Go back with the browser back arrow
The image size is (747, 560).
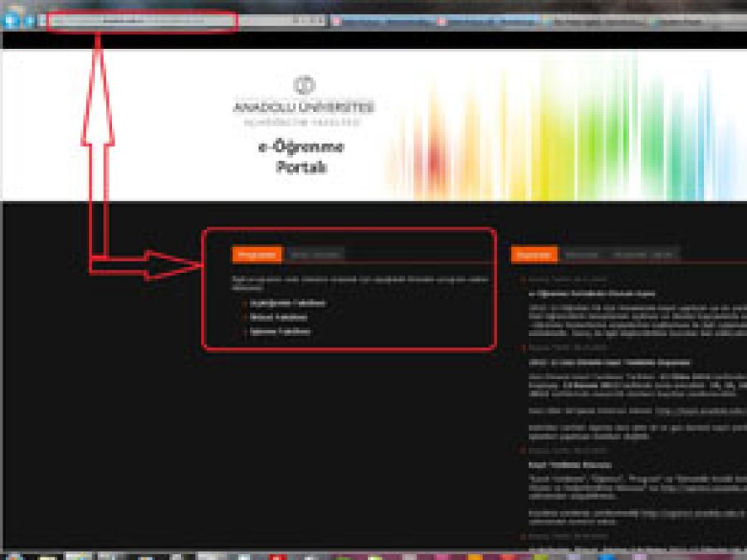point(11,21)
